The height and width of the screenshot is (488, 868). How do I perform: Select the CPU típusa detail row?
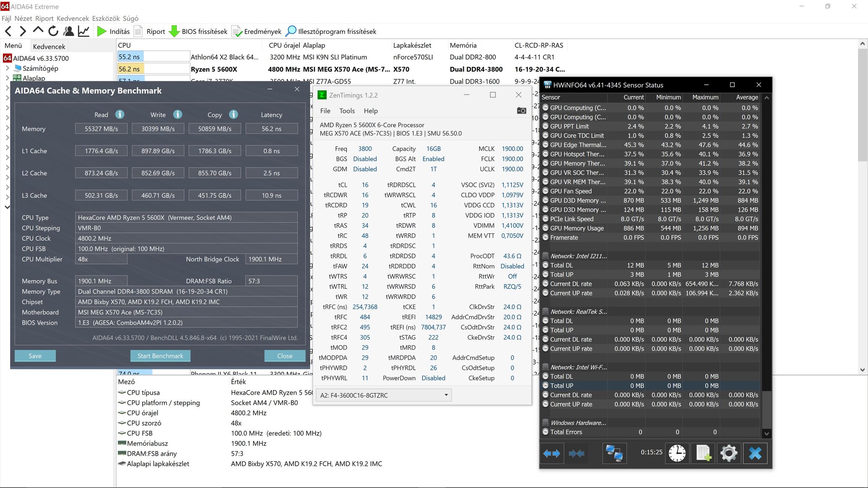(215, 392)
